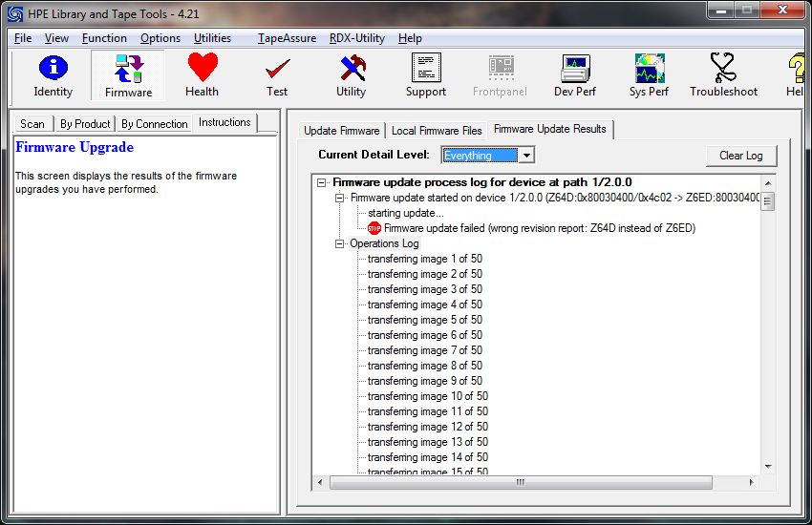Image resolution: width=812 pixels, height=525 pixels.
Task: Select 'transferring image 12 of 50'
Action: pos(428,427)
